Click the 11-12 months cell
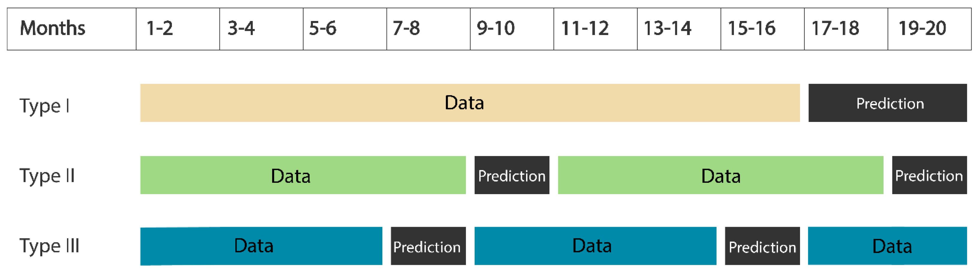The image size is (980, 272). click(595, 29)
